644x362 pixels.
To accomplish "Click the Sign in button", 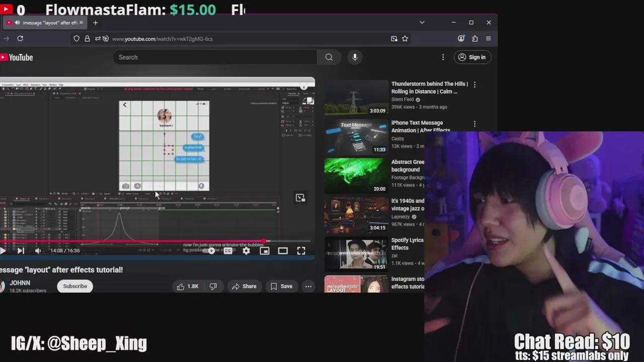I will [x=472, y=57].
